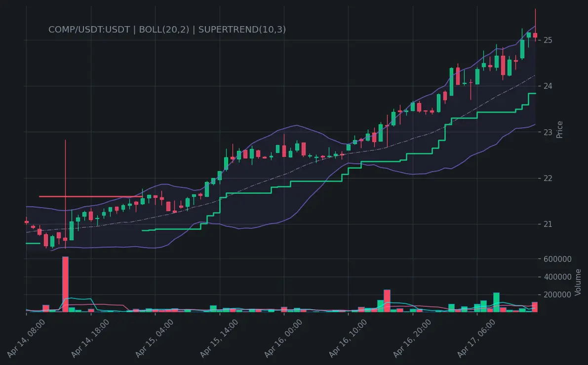
Task: Select the Apr 15, 14:00 time label
Action: click(x=219, y=339)
